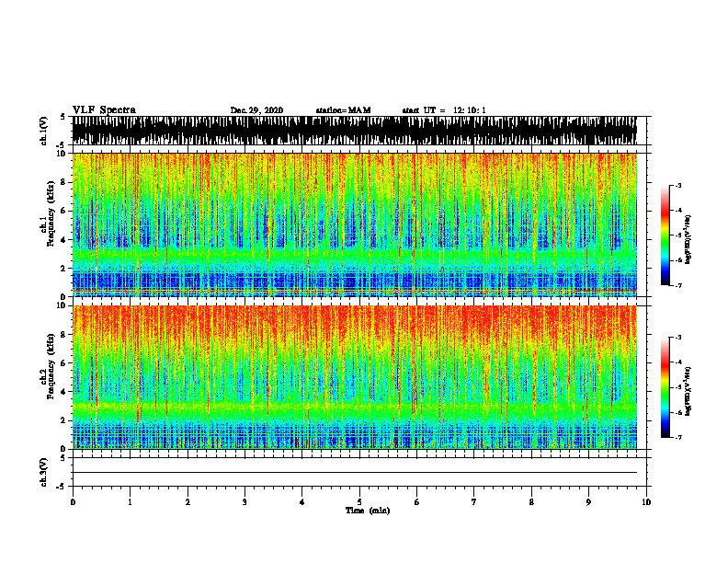Click time axis tick label "5"
728x563 pixels.
click(x=359, y=502)
